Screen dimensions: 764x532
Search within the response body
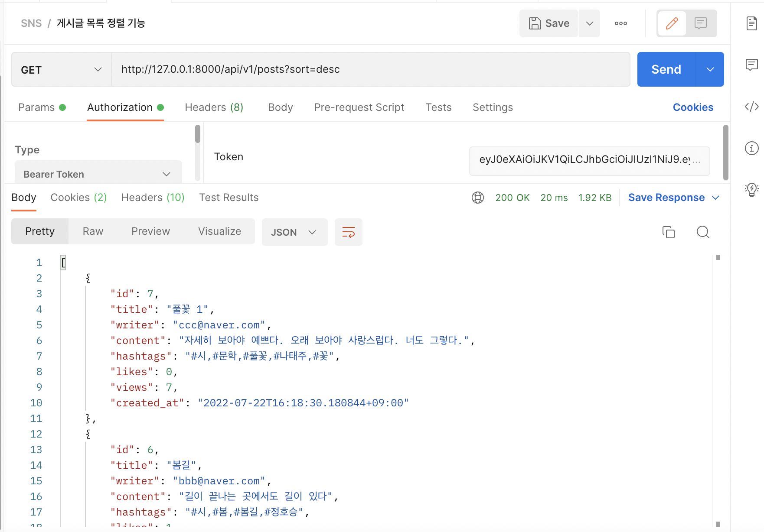pos(703,232)
